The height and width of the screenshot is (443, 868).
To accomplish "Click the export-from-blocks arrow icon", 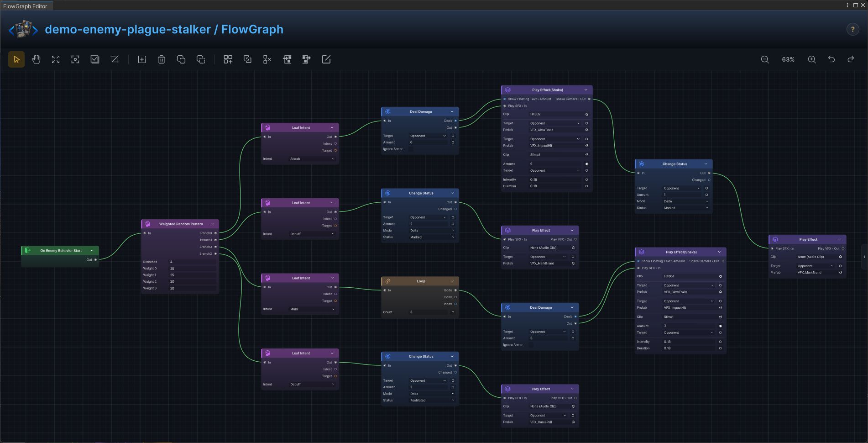I will coord(307,59).
